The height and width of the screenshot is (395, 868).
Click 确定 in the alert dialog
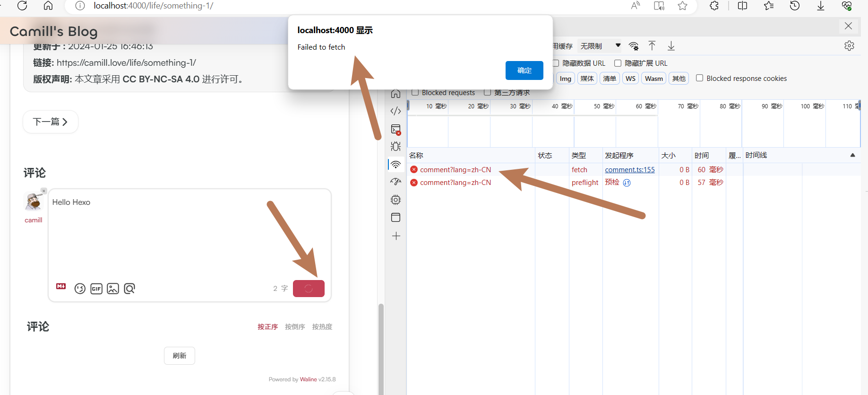pyautogui.click(x=524, y=70)
